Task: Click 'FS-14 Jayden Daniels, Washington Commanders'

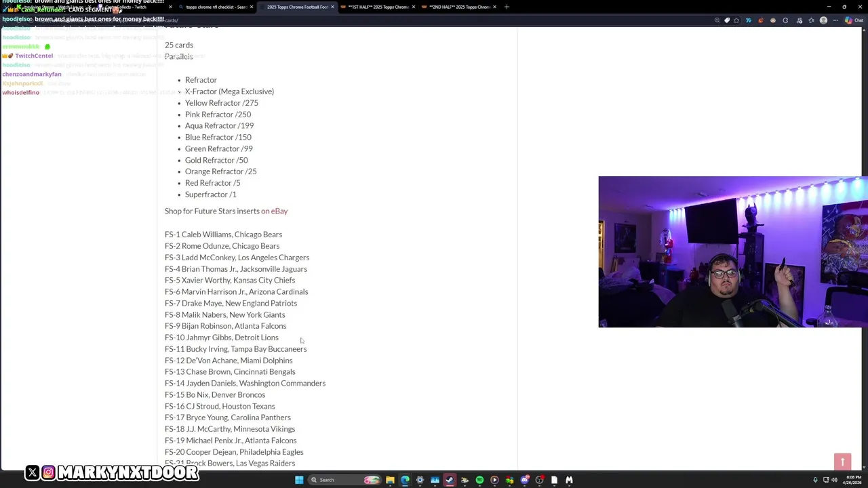Action: (245, 383)
